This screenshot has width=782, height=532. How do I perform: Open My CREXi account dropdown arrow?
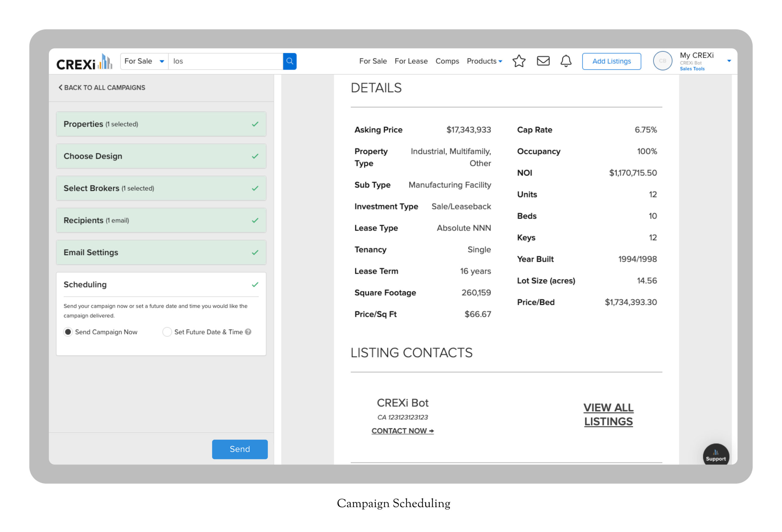pos(729,61)
